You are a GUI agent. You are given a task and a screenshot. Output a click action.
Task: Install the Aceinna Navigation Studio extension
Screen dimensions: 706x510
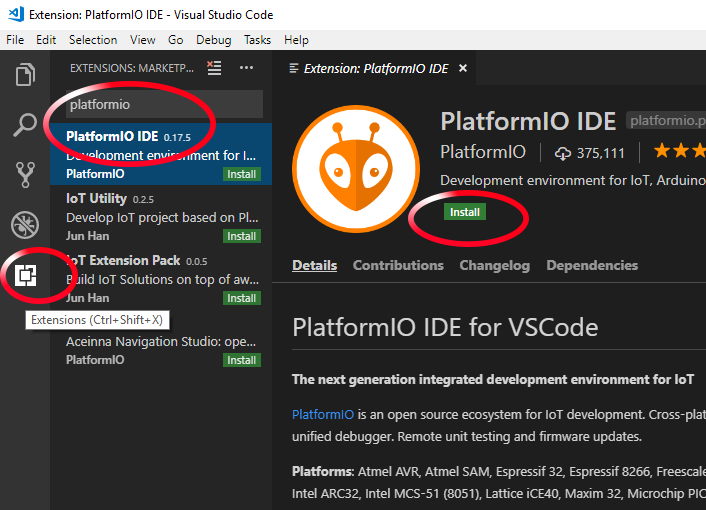(x=242, y=360)
